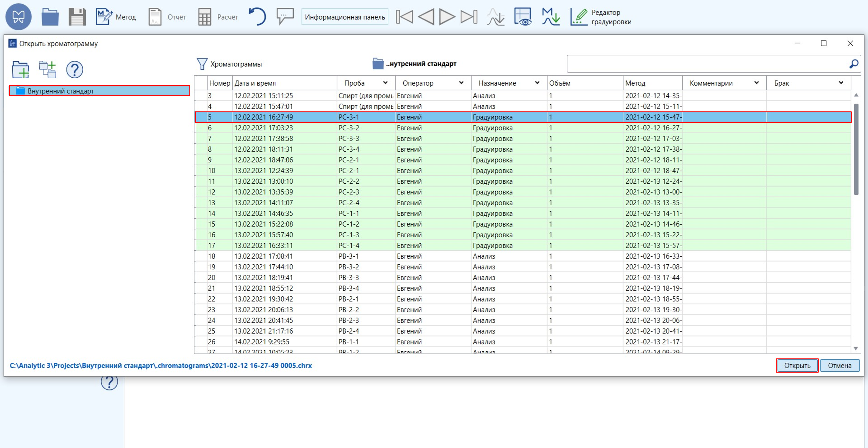868x448 pixels.
Task: Expand the Оператор column filter dropdown
Action: click(461, 83)
